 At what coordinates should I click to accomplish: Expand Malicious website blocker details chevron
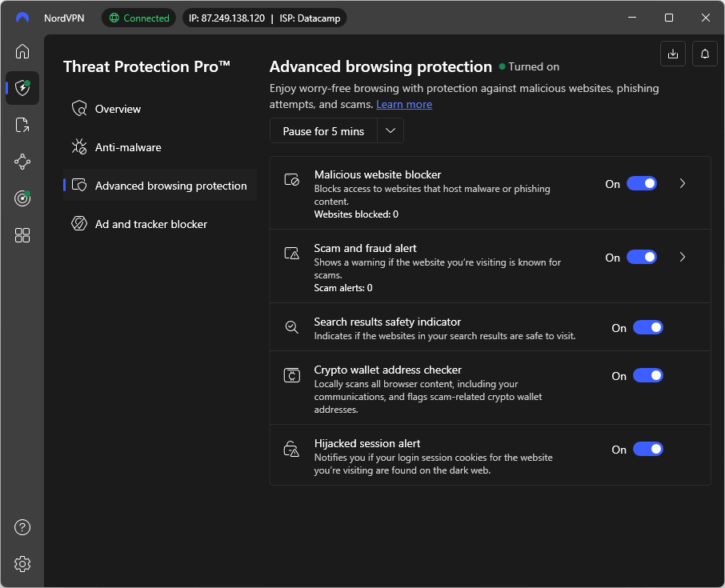coord(683,184)
